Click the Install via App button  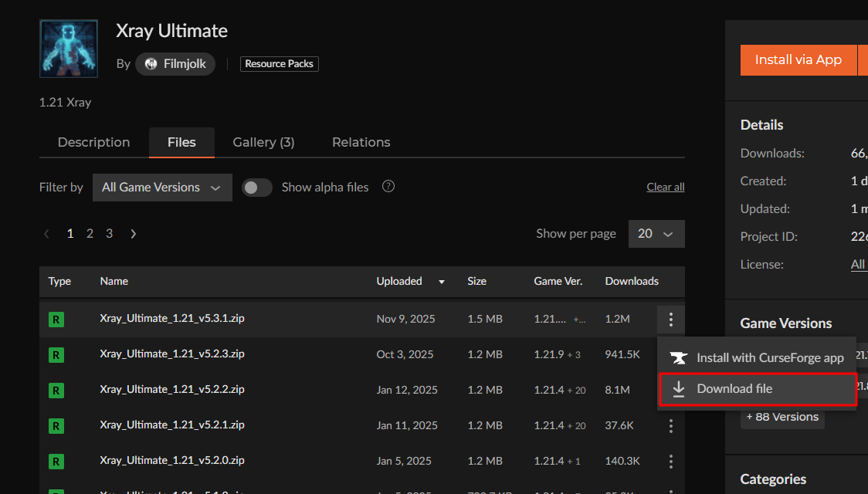click(x=798, y=59)
